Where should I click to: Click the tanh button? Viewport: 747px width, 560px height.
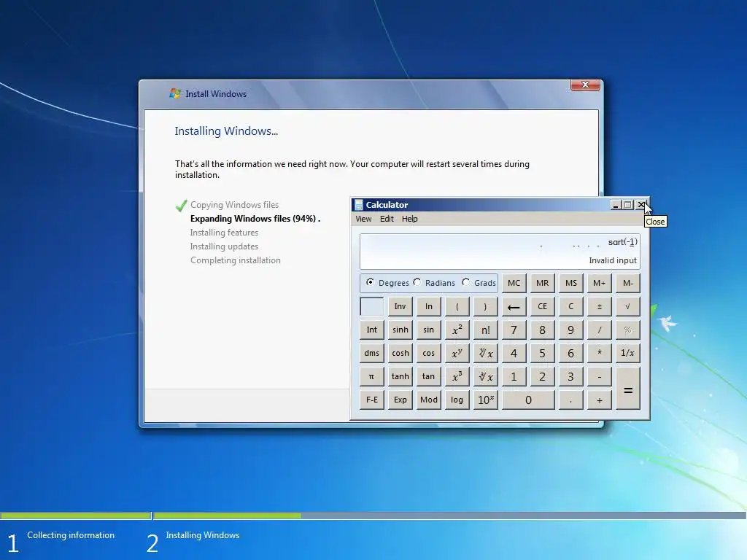(400, 377)
